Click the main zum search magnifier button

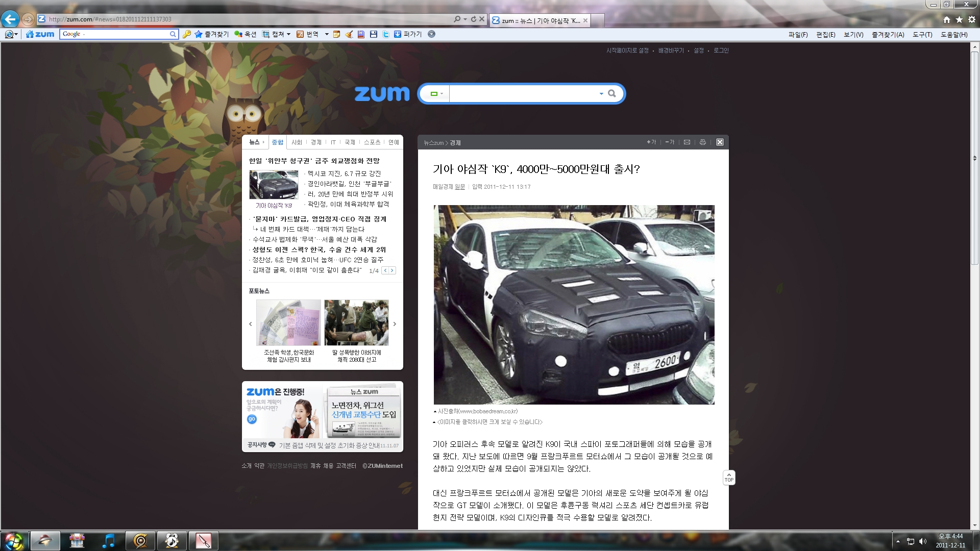612,93
